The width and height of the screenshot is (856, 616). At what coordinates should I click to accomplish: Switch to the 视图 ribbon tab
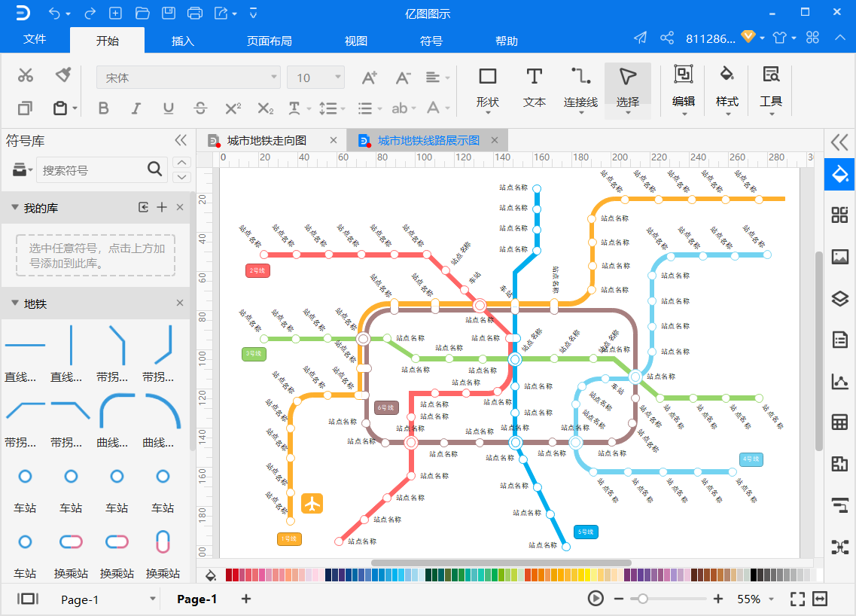[x=356, y=41]
